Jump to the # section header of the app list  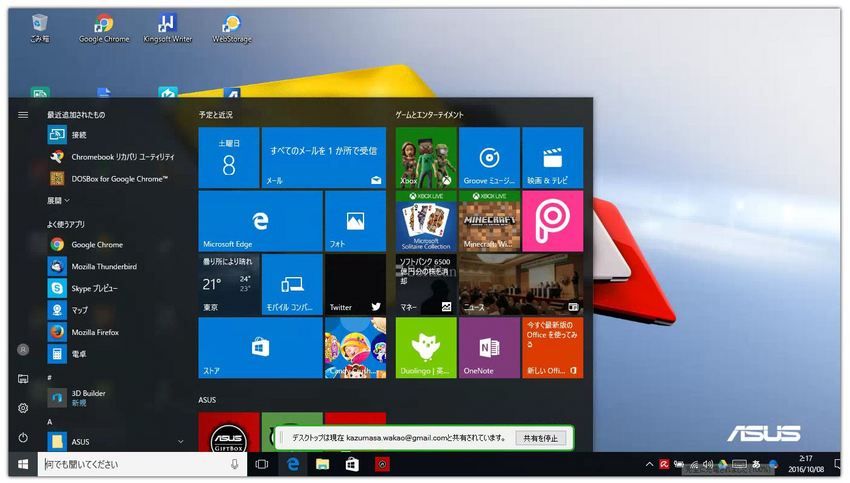[x=49, y=377]
